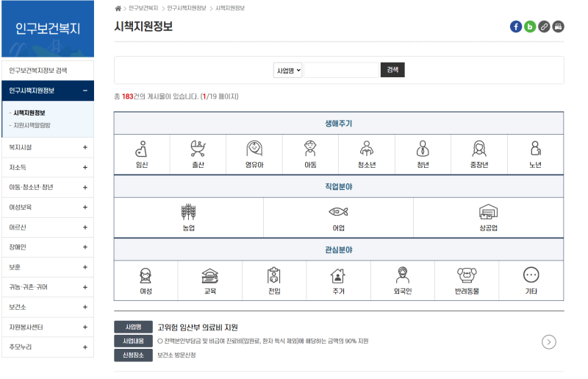
Task: Copy page URL with link icon
Action: coord(544,26)
